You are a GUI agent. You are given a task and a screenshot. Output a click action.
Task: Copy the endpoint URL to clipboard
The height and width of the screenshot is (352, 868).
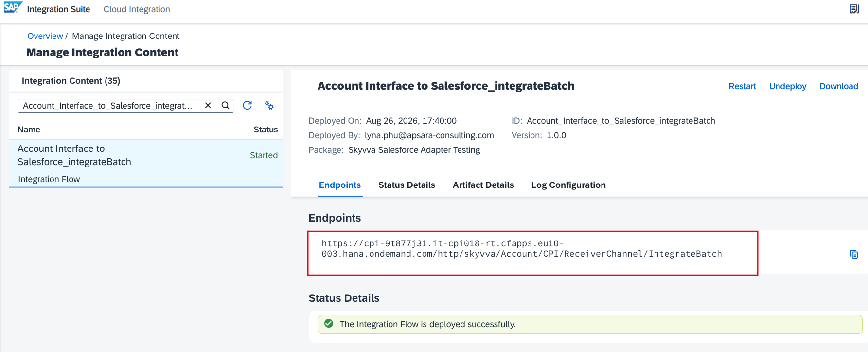pyautogui.click(x=854, y=254)
